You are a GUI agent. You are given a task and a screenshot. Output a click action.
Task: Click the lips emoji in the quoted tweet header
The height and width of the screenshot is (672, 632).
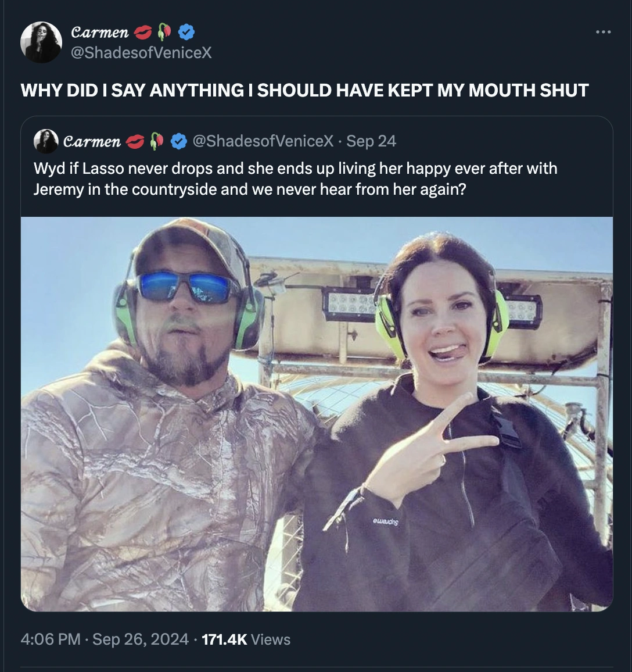pos(136,141)
